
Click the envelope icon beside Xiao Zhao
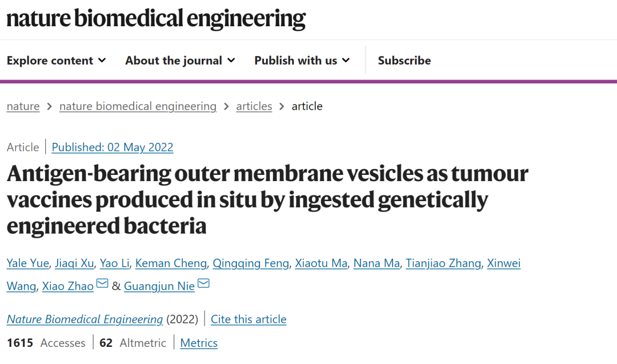[x=102, y=283]
